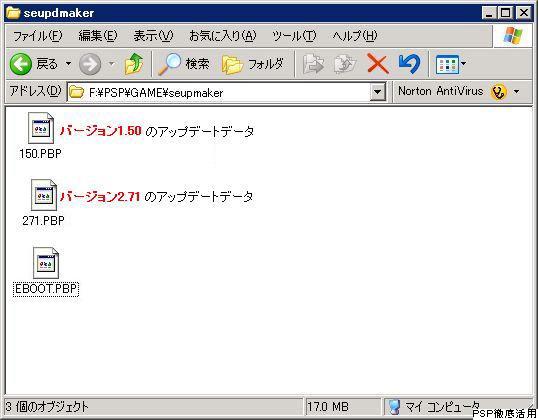Click the Copy To folder icon
This screenshot has width=538, height=420.
[345, 64]
